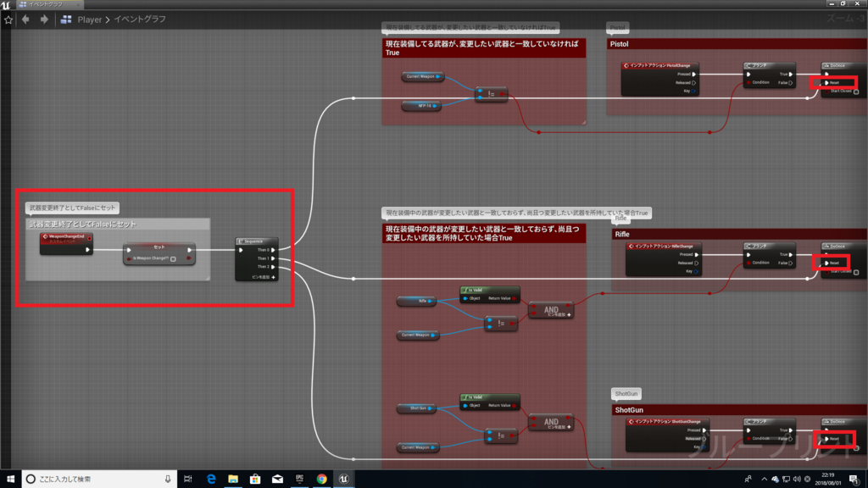
Task: Open the Player breadcrumb link
Action: pos(89,19)
